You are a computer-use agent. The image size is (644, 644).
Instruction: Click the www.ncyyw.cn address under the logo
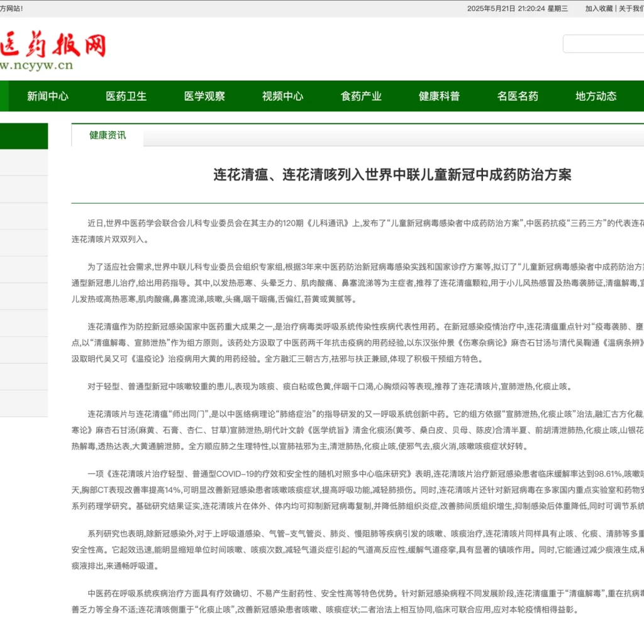(x=36, y=65)
